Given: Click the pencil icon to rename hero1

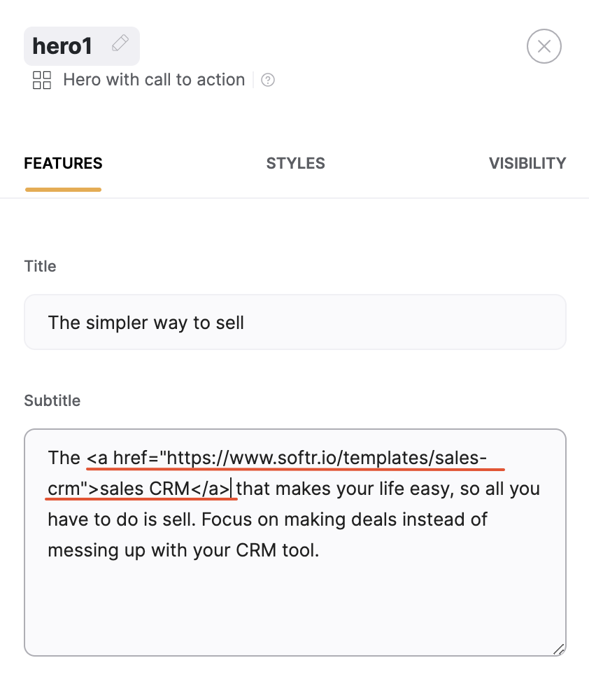Looking at the screenshot, I should [120, 43].
